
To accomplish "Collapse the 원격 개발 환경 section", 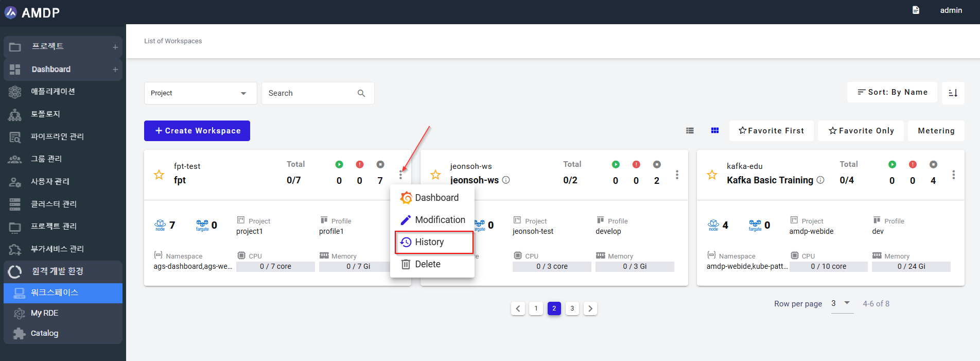I will (63, 271).
